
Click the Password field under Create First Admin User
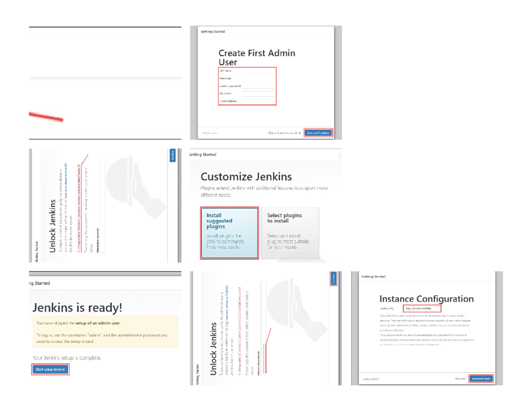[x=258, y=78]
